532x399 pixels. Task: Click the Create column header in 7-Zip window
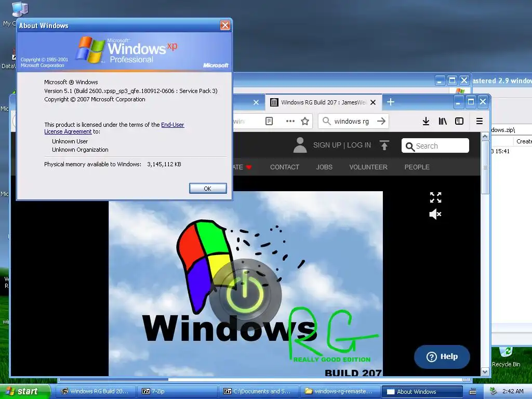tap(524, 141)
